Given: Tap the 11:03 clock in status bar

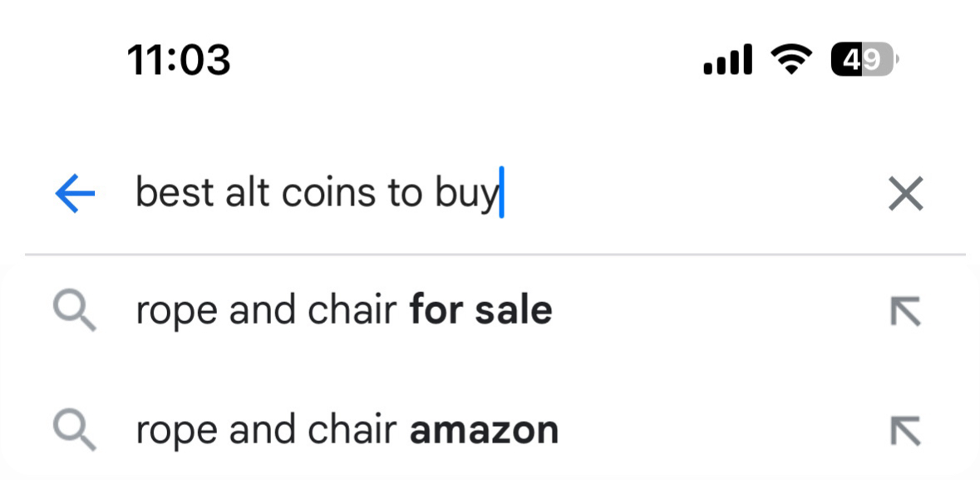Looking at the screenshot, I should 179,60.
